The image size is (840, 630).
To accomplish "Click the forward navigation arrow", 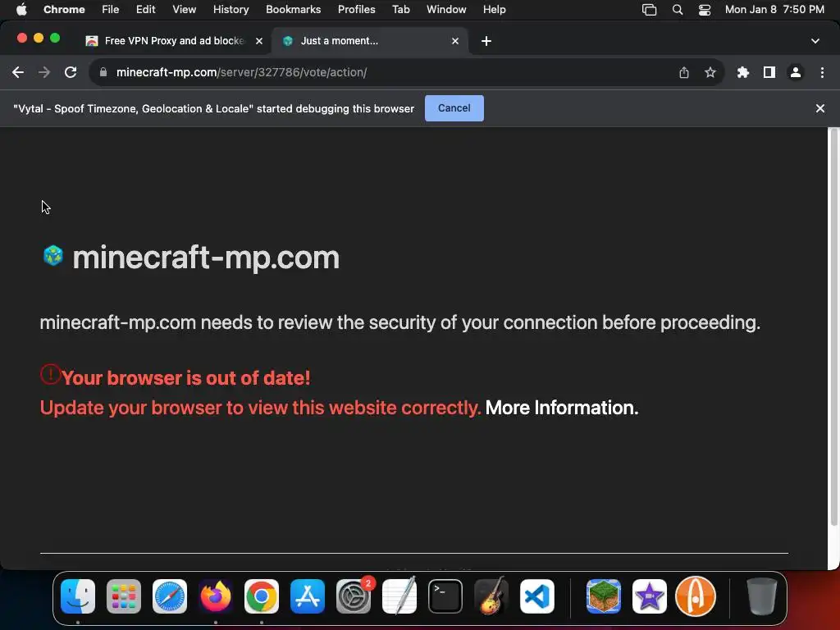I will [x=44, y=72].
